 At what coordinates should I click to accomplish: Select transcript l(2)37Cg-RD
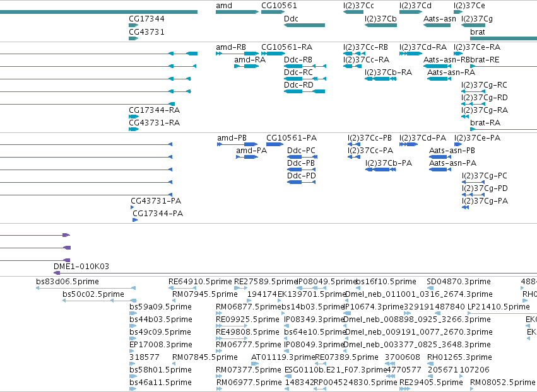473,104
